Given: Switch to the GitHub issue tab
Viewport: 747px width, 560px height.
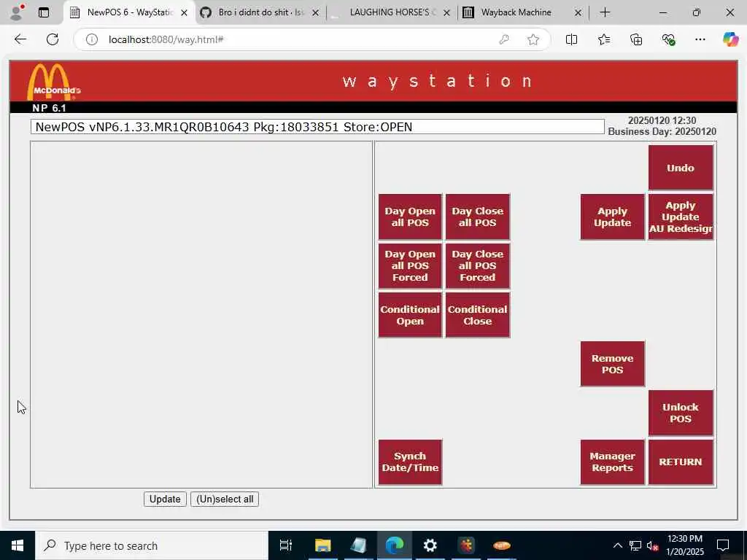Looking at the screenshot, I should pos(260,12).
